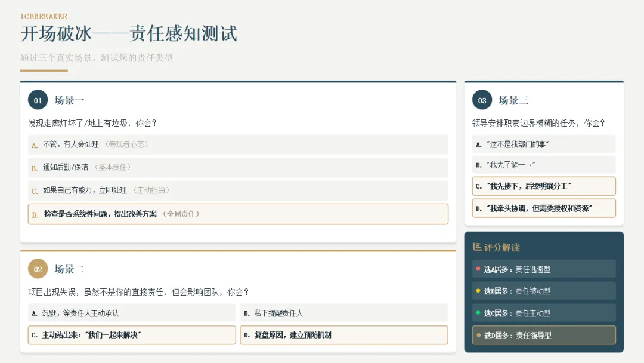This screenshot has width=644, height=363.
Task: Click the tan dot beside 选D居多
Action: [x=478, y=335]
